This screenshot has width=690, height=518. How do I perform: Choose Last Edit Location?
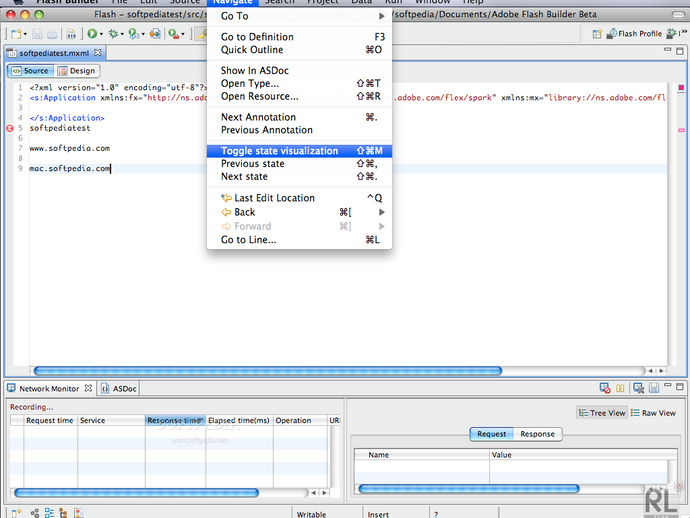[299, 198]
